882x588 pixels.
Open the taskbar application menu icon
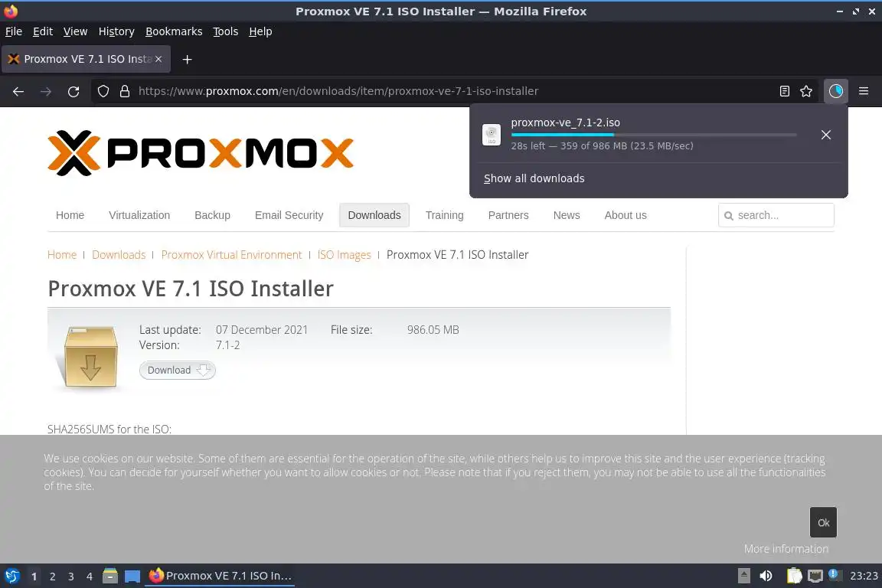click(x=11, y=576)
